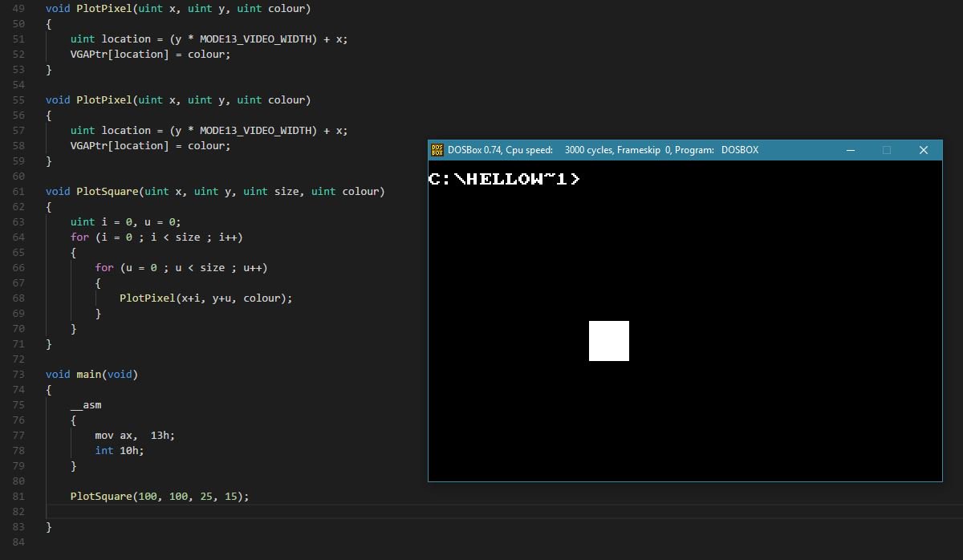Click line number 49 in the gutter
The image size is (963, 560).
click(18, 8)
